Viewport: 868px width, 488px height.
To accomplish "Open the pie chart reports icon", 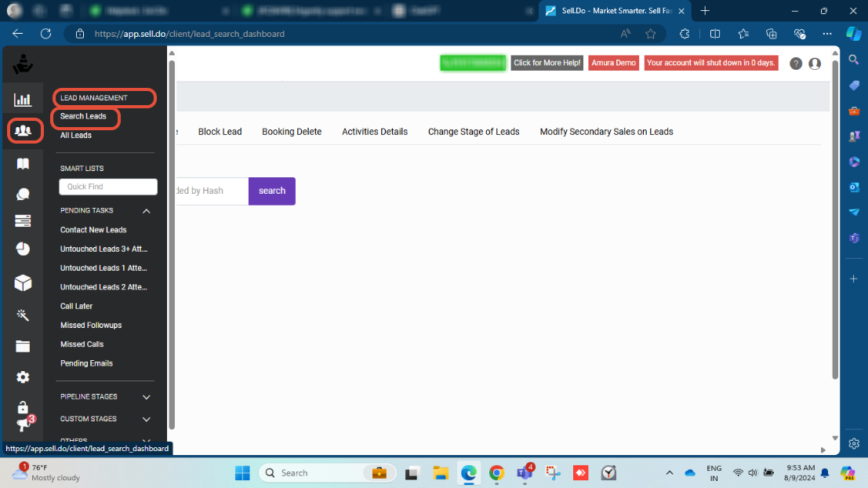I will (x=23, y=249).
